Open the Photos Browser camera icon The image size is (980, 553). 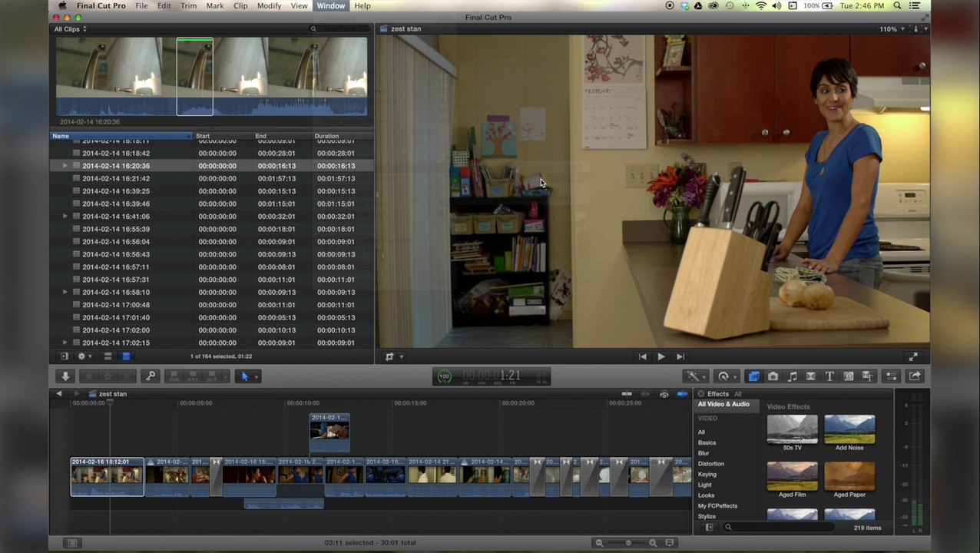773,376
